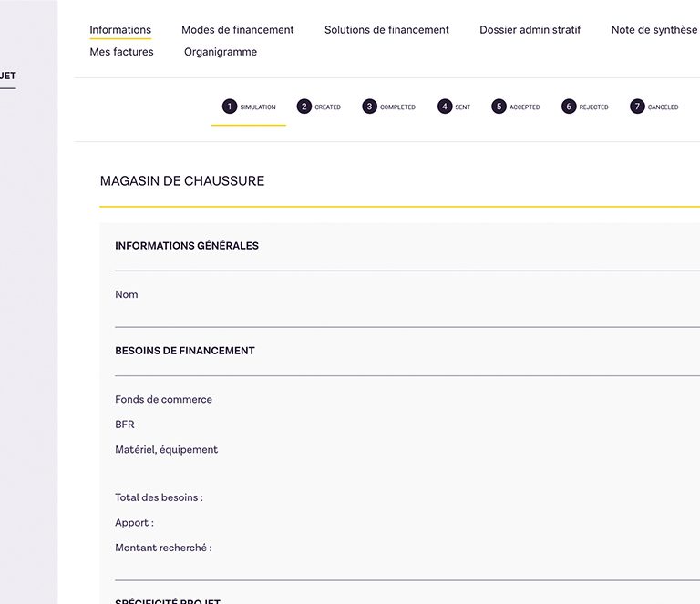This screenshot has height=604, width=700.
Task: Select the step 7 Canceled number circle
Action: click(x=637, y=107)
